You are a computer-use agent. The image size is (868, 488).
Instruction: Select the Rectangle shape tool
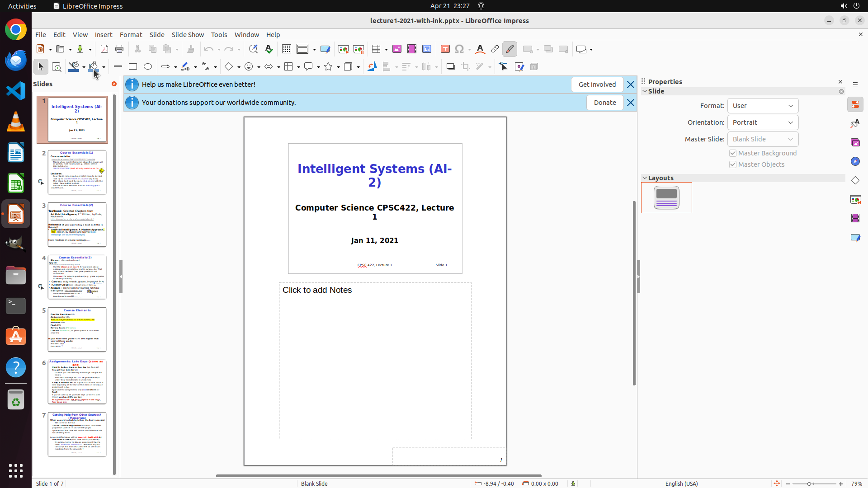tap(133, 67)
